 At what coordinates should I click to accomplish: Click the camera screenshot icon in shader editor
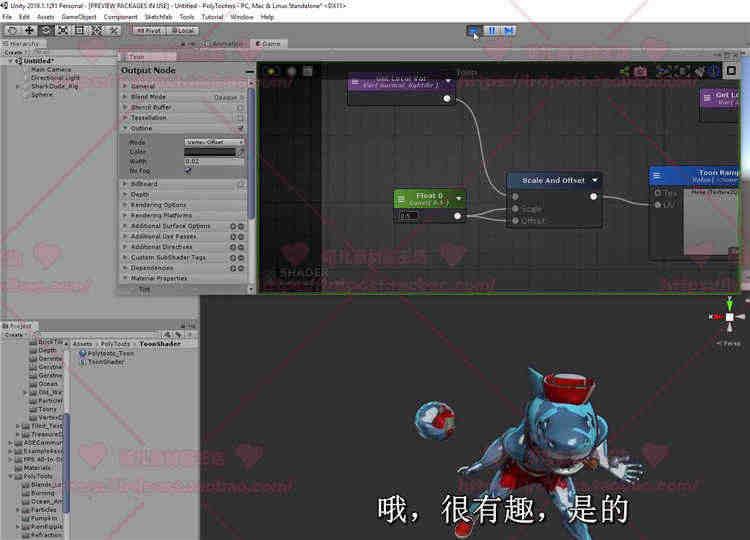click(640, 72)
